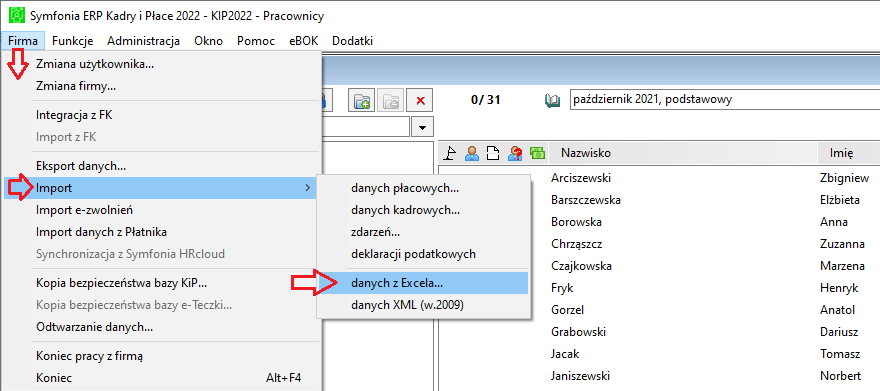Viewport: 880px width, 391px height.
Task: Open the dropdown arrow below the toolbar
Action: click(x=422, y=127)
